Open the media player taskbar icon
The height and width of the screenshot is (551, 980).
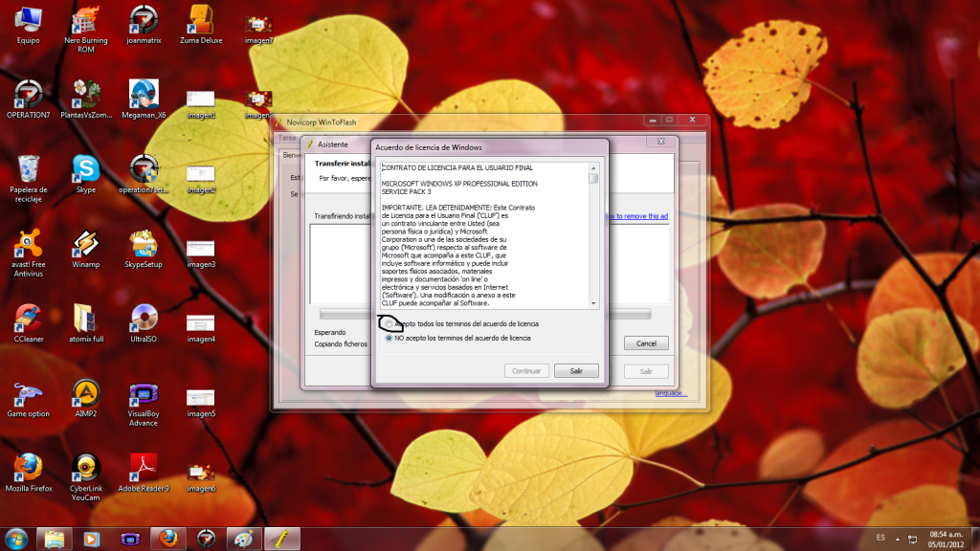[x=92, y=539]
